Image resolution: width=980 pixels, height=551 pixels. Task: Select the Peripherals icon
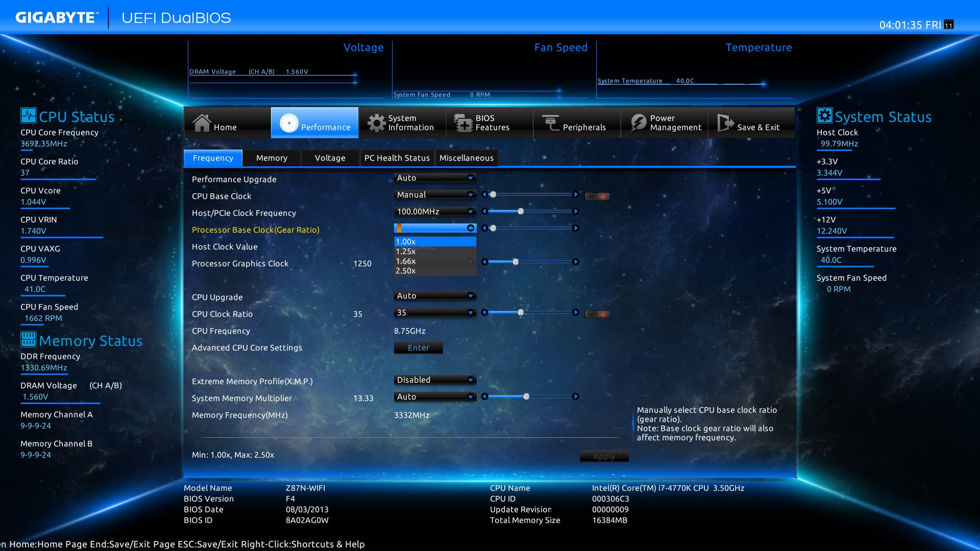551,123
